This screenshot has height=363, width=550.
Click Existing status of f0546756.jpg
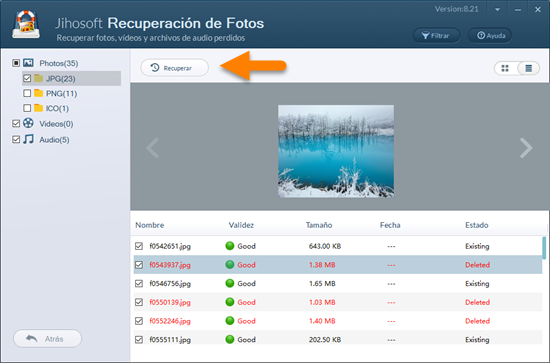click(x=477, y=283)
